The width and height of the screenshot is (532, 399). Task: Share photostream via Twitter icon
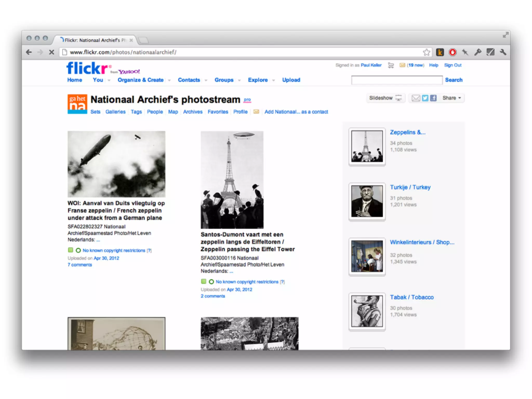click(425, 98)
